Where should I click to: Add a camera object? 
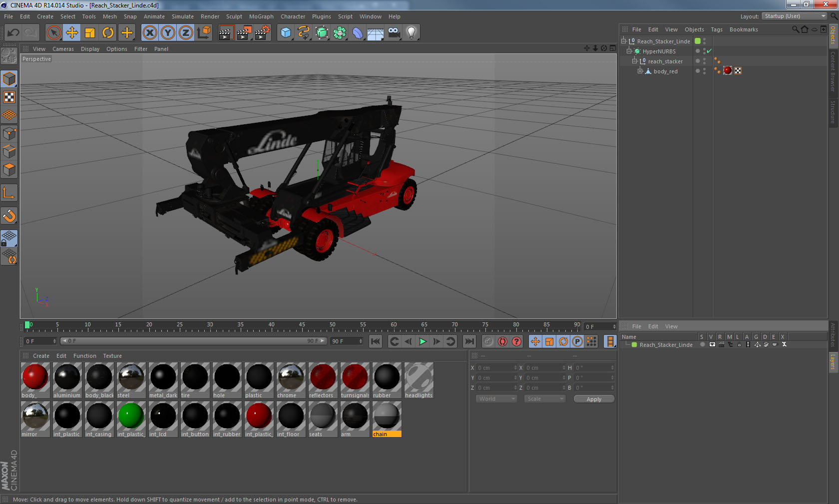(x=394, y=33)
